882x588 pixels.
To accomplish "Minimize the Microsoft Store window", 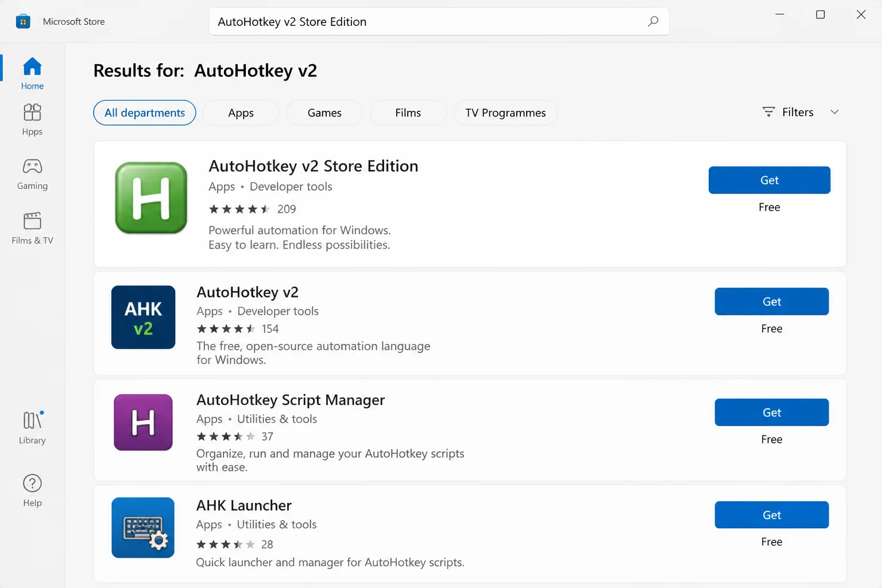I will [x=780, y=14].
